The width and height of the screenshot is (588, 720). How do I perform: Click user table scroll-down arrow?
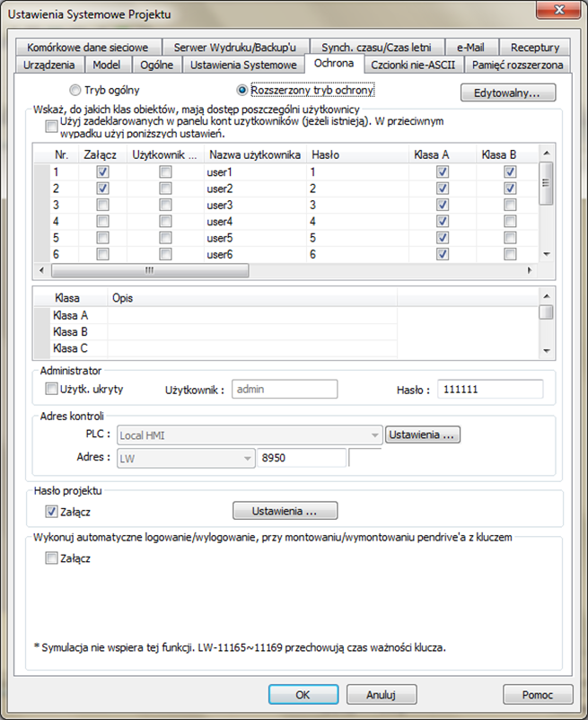(x=546, y=254)
